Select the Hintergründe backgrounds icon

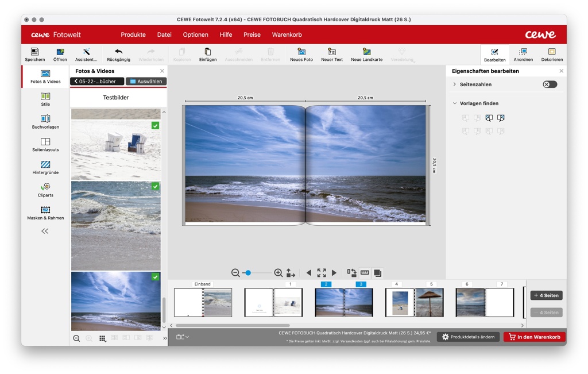(x=45, y=165)
